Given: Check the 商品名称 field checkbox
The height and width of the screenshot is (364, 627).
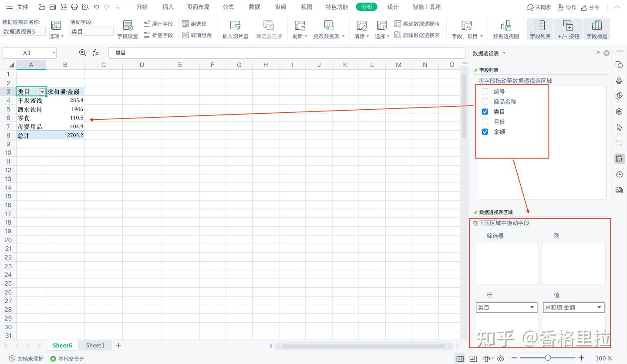Looking at the screenshot, I should tap(485, 102).
